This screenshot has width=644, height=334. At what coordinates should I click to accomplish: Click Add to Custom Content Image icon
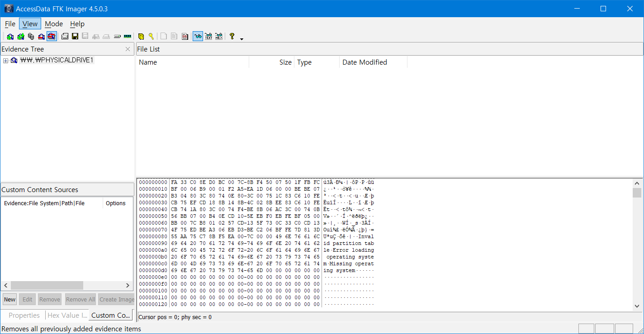coord(96,37)
